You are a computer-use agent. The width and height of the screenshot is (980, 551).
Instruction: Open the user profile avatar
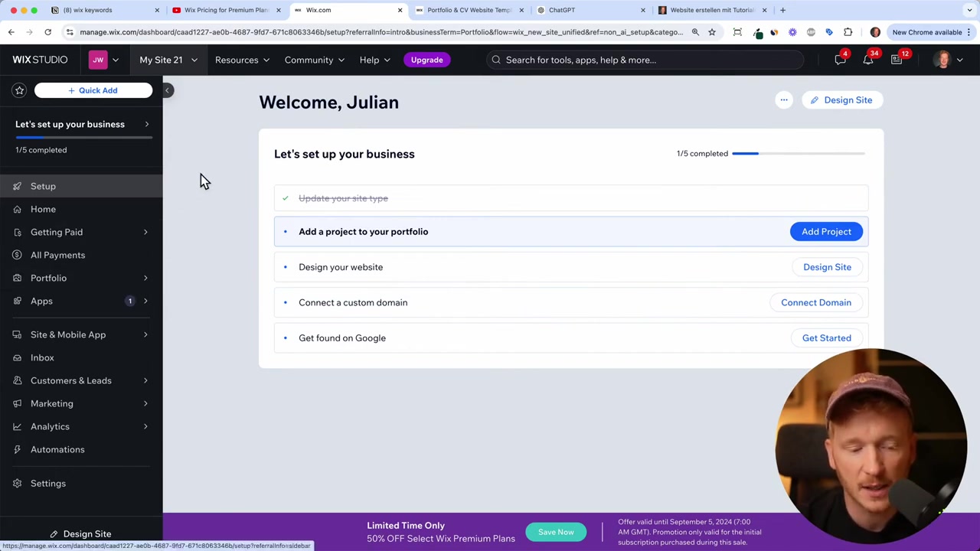click(942, 60)
